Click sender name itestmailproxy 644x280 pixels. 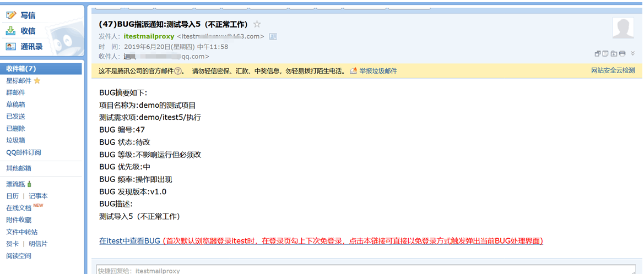(149, 36)
